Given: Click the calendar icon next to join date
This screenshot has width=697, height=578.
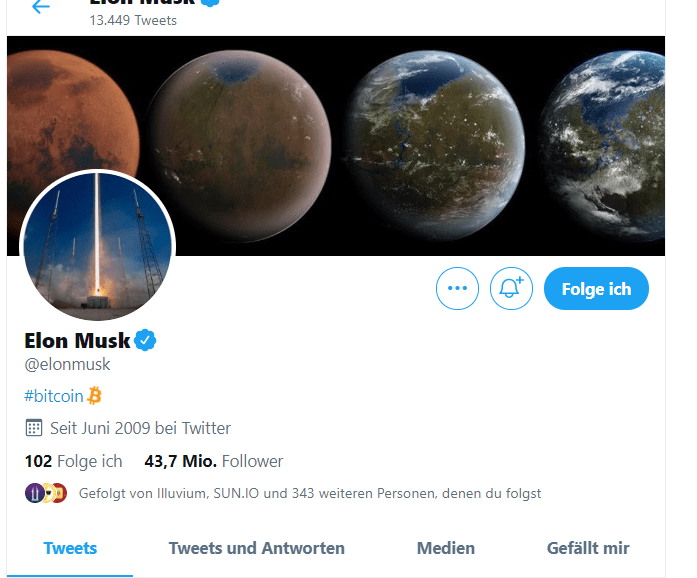Looking at the screenshot, I should tap(34, 428).
